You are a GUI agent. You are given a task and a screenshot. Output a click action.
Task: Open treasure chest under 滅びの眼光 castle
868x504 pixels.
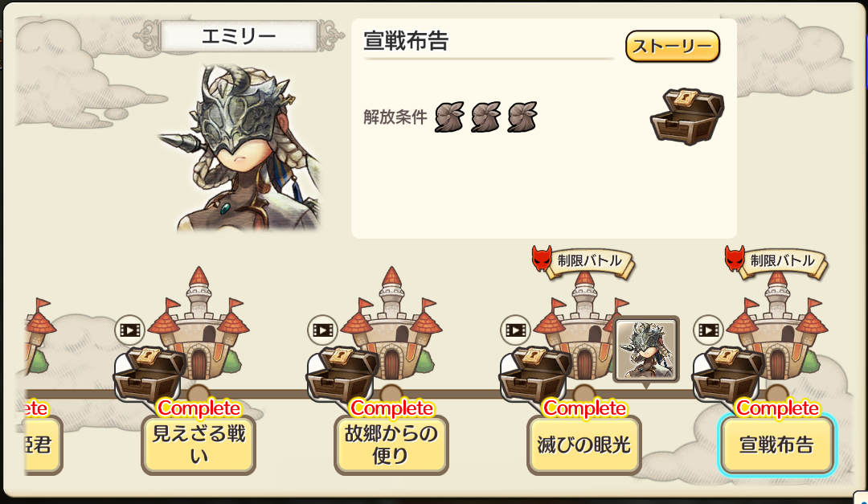point(534,373)
